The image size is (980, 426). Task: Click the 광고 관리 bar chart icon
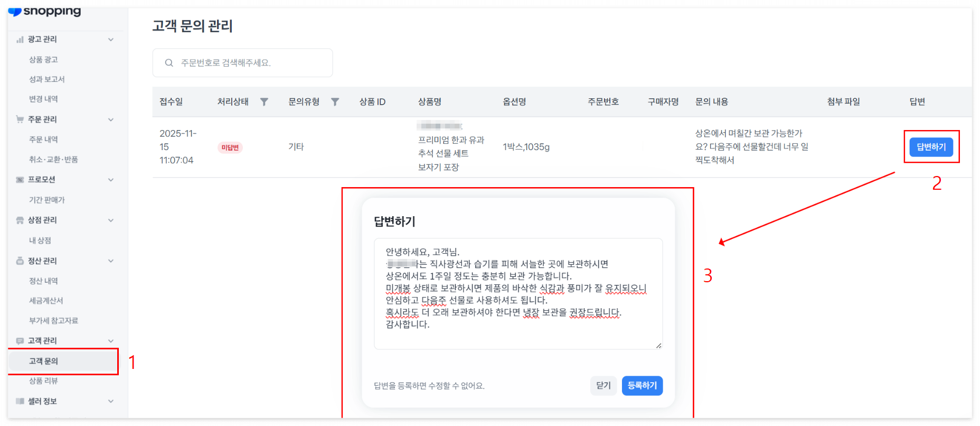pyautogui.click(x=20, y=40)
